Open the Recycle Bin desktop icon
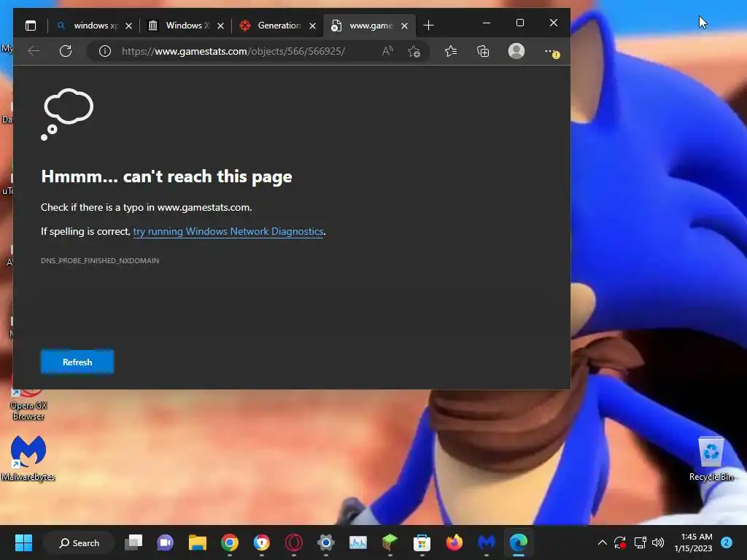 pyautogui.click(x=711, y=459)
